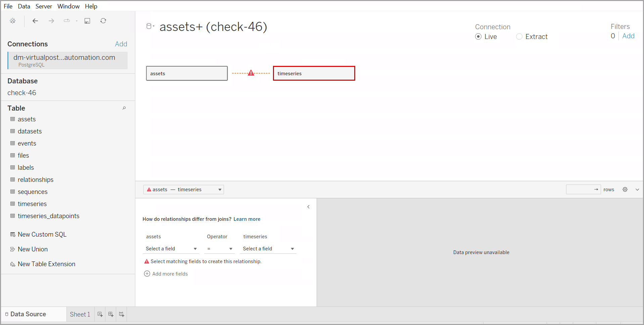Refresh the data source

pos(103,21)
